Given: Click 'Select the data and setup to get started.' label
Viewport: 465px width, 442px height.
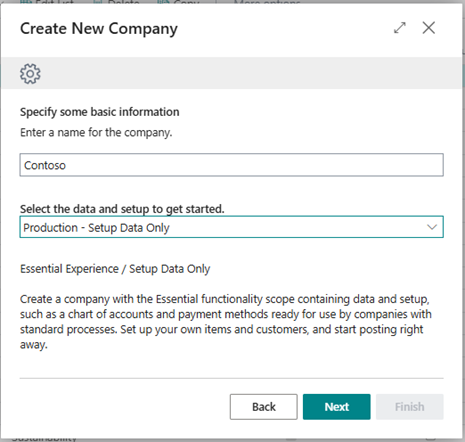Looking at the screenshot, I should [x=122, y=209].
